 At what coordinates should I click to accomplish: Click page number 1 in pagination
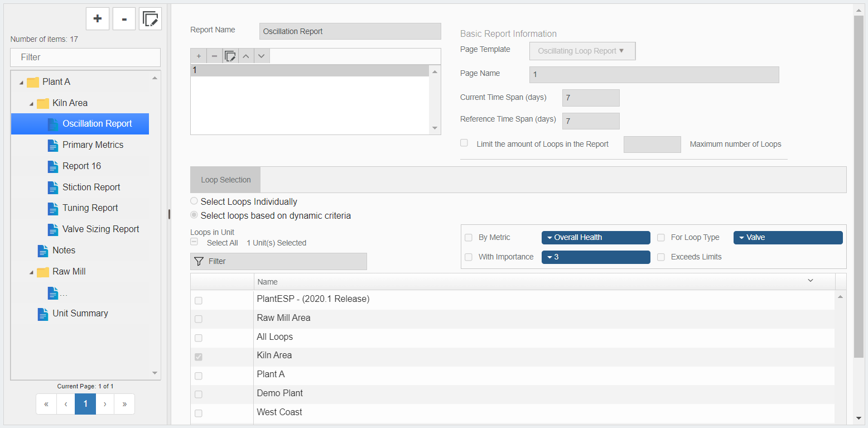85,404
